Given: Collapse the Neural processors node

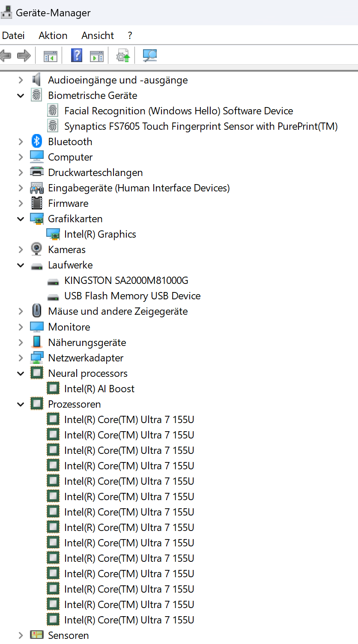Looking at the screenshot, I should 21,373.
